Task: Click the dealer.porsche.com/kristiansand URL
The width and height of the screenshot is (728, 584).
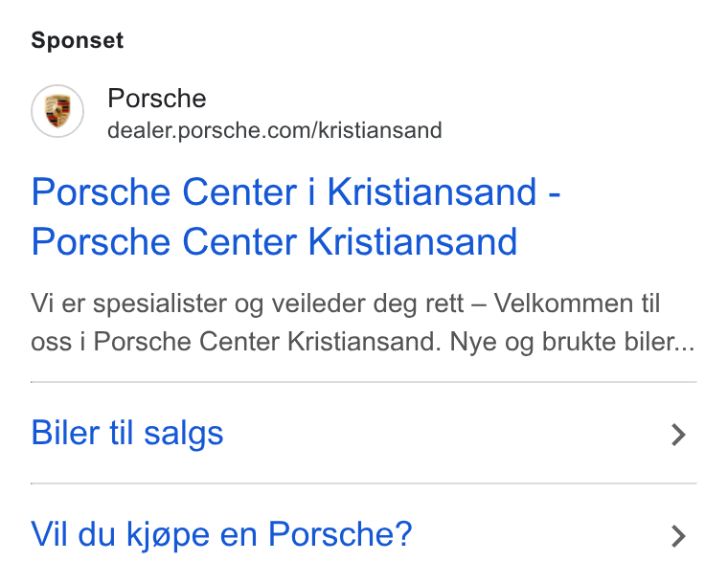Action: pyautogui.click(x=274, y=130)
